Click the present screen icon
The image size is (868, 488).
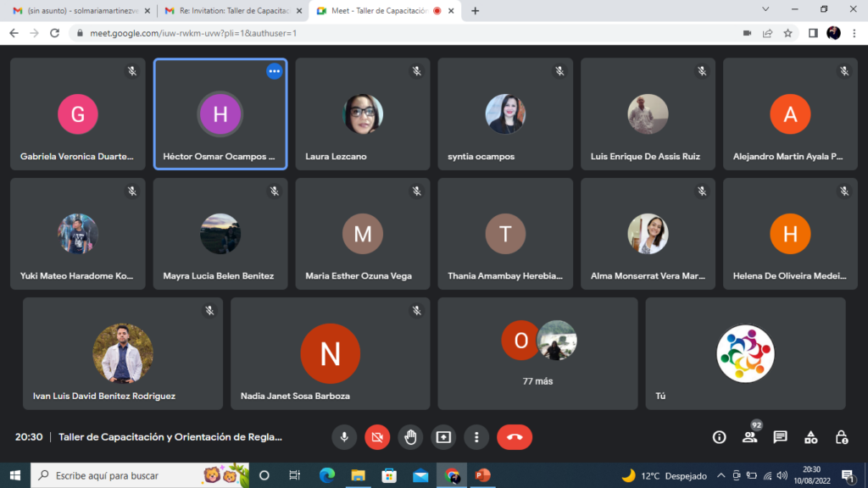[443, 437]
